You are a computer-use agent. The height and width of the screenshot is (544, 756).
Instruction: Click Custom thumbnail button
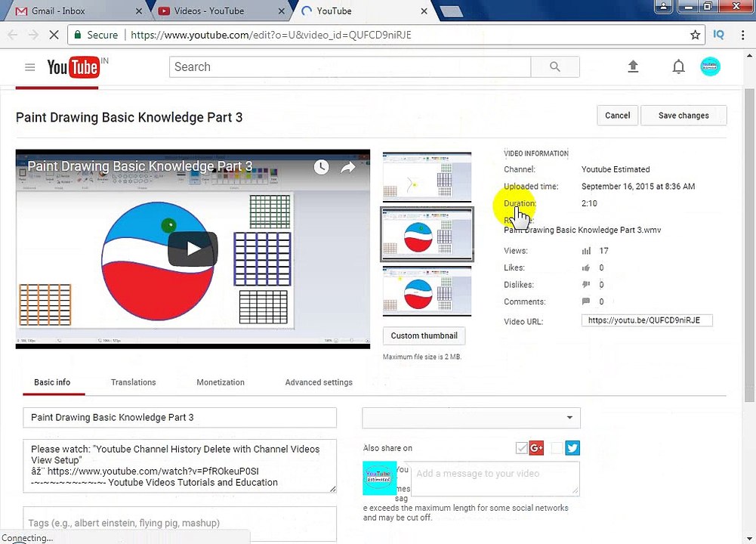point(424,335)
